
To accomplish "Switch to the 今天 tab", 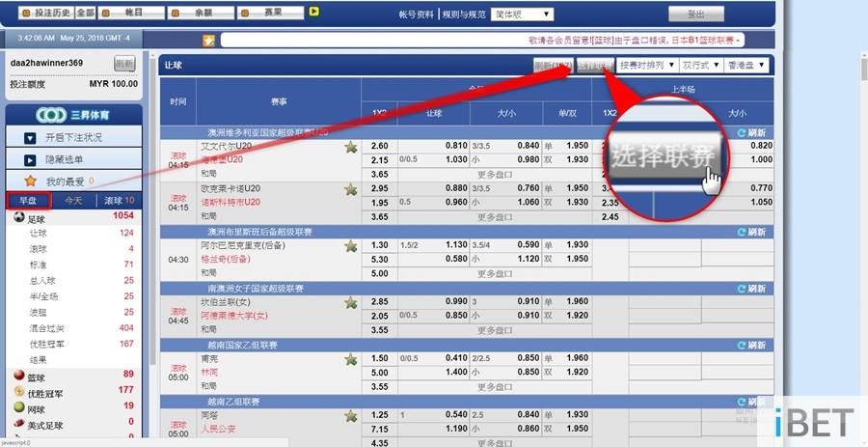I will 73,201.
